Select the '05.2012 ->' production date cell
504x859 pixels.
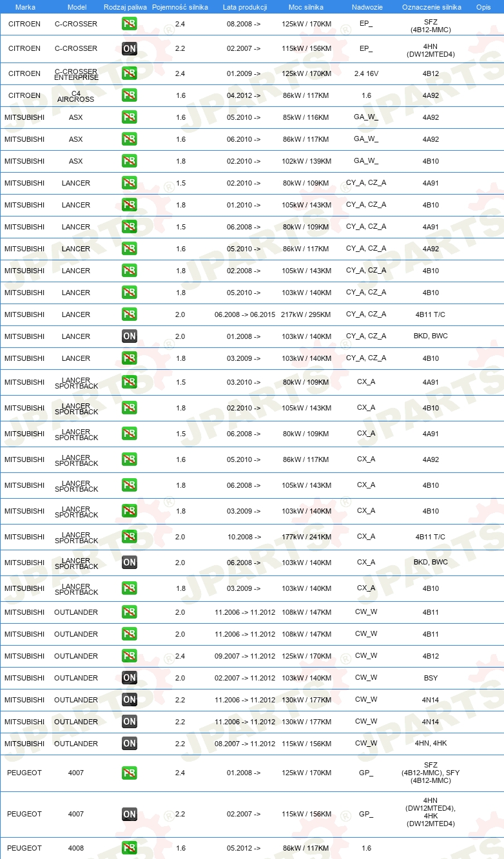pyautogui.click(x=244, y=848)
